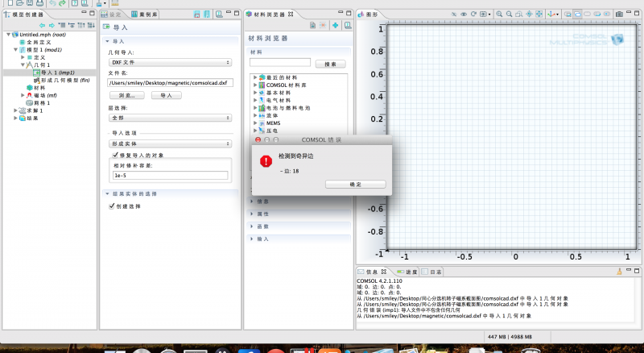This screenshot has height=353, width=644.
Task: Expand the COMSOL 材料库 folder
Action: click(255, 85)
